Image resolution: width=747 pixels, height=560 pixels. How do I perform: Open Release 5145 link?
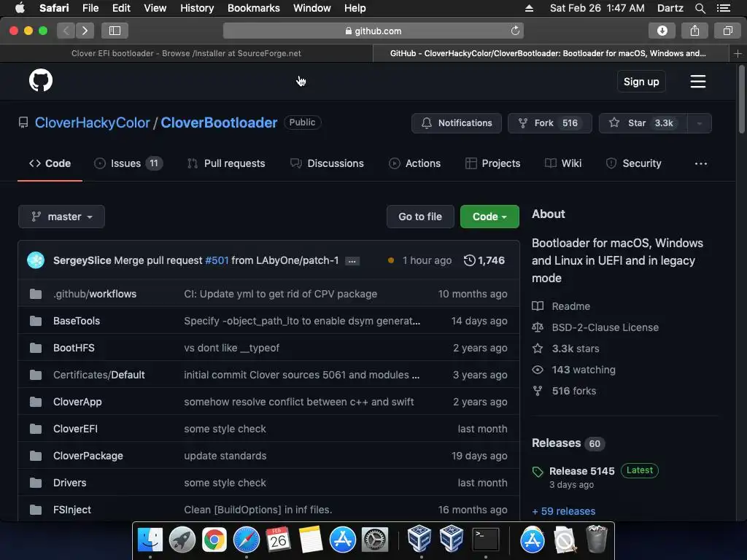click(581, 471)
